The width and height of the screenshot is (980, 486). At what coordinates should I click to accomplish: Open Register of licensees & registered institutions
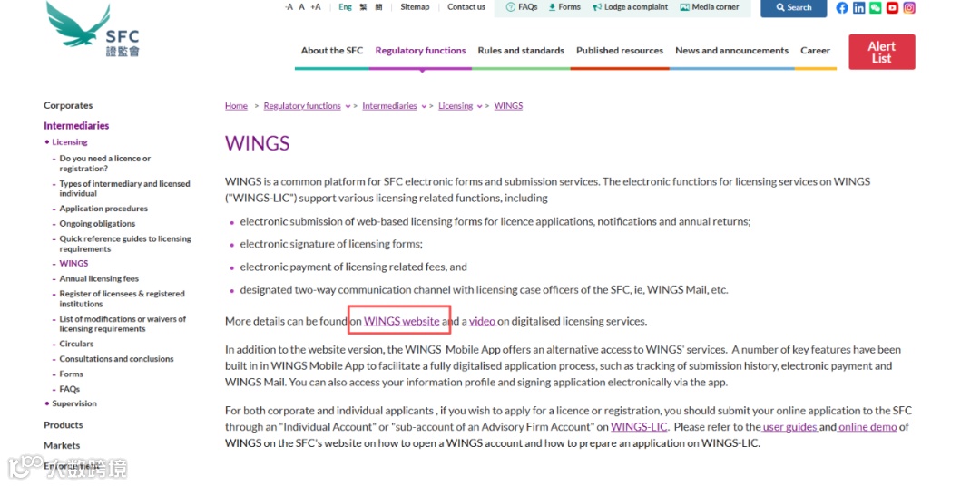[x=122, y=298]
